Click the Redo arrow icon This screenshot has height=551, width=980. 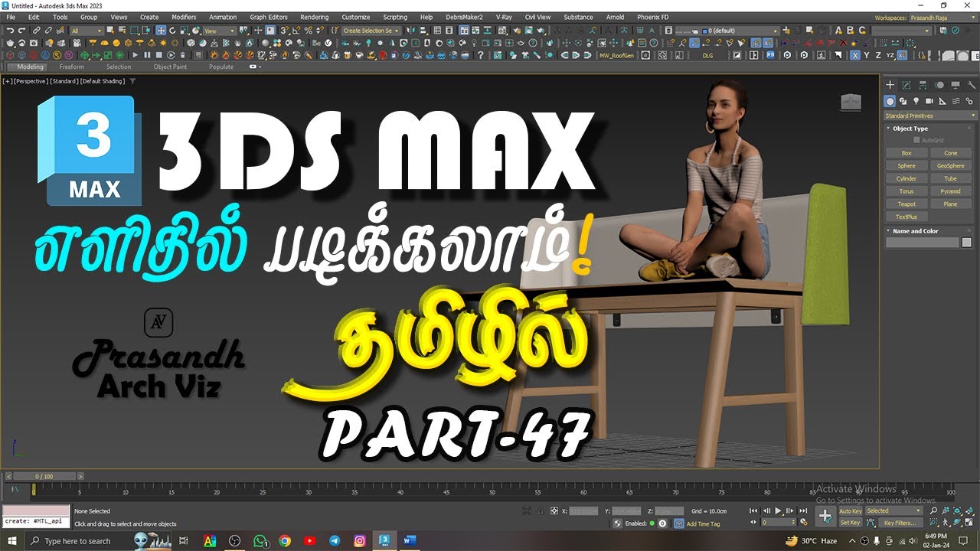click(x=21, y=31)
